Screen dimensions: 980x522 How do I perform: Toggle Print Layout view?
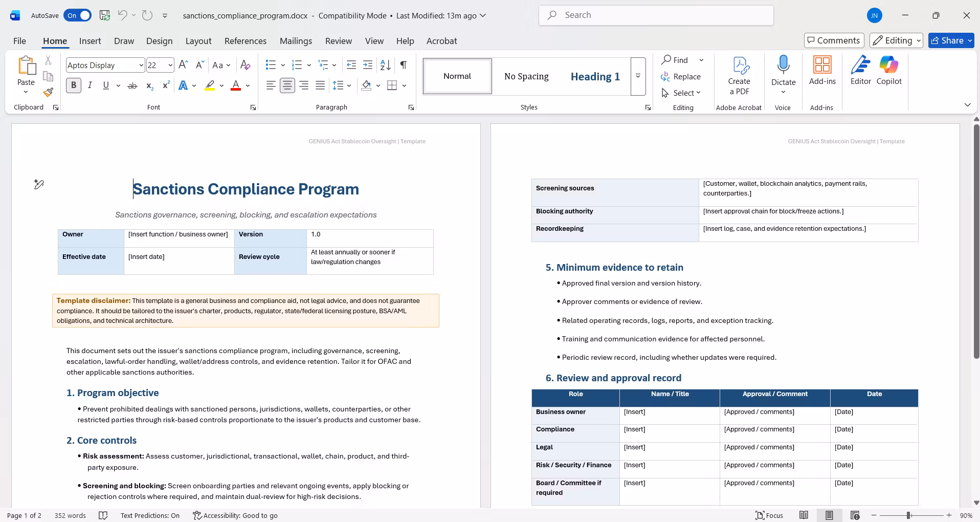click(x=829, y=515)
